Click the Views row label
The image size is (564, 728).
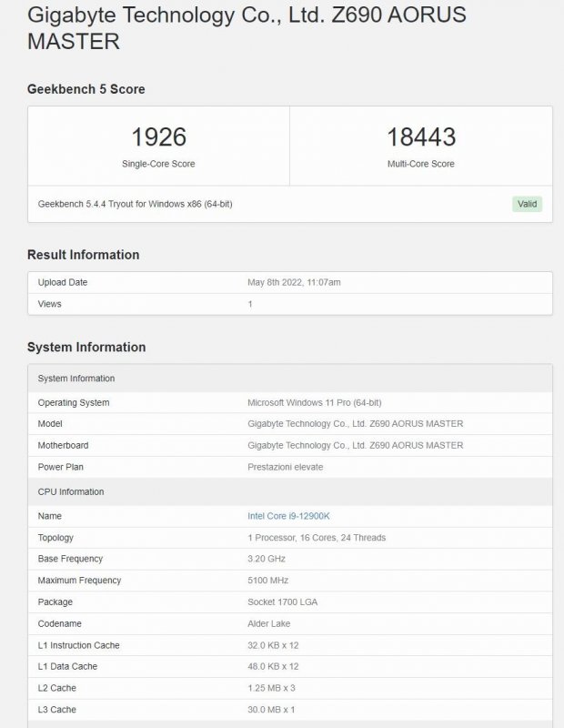click(x=50, y=304)
